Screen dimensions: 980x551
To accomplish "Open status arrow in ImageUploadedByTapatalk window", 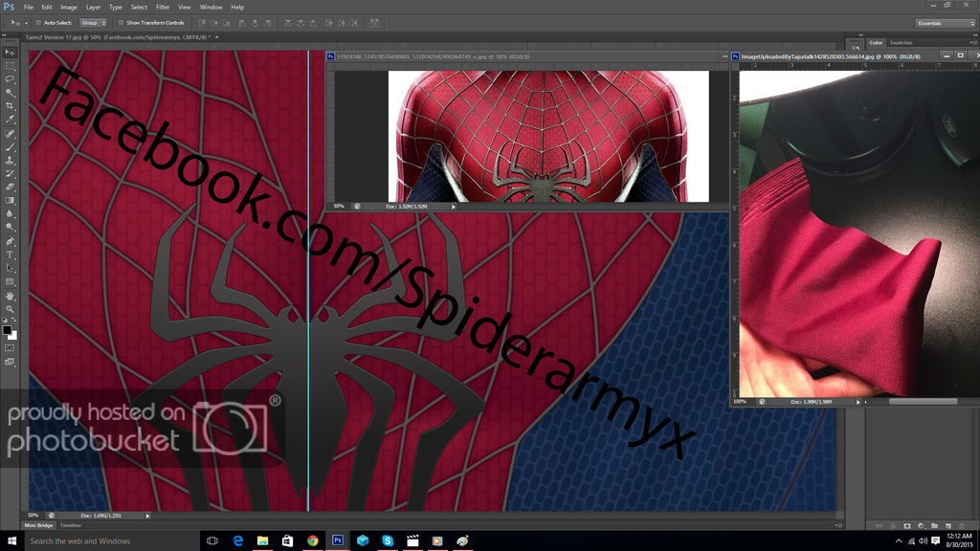I will [x=858, y=403].
